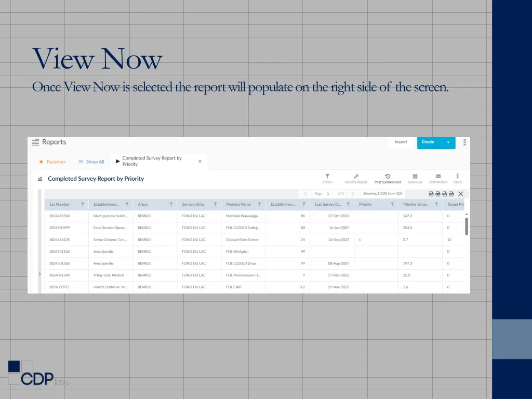Open the Filters panel icon
The height and width of the screenshot is (399, 532).
[327, 177]
